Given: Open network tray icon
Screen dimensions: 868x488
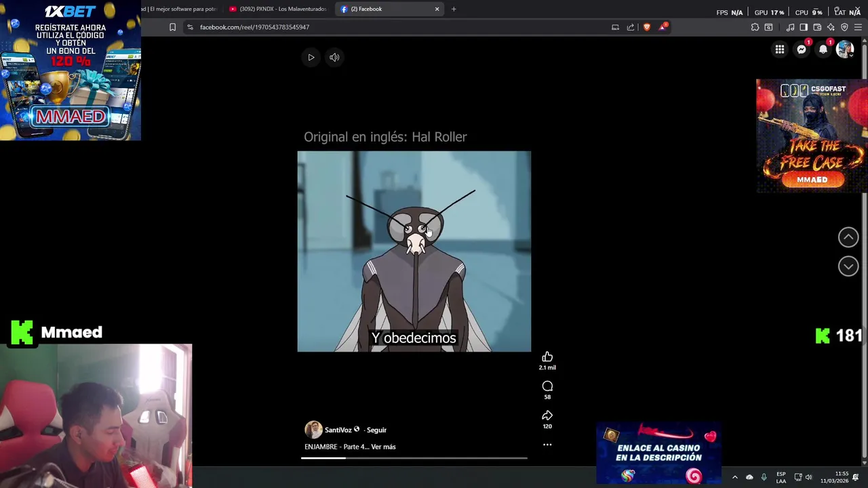Looking at the screenshot, I should tap(798, 477).
